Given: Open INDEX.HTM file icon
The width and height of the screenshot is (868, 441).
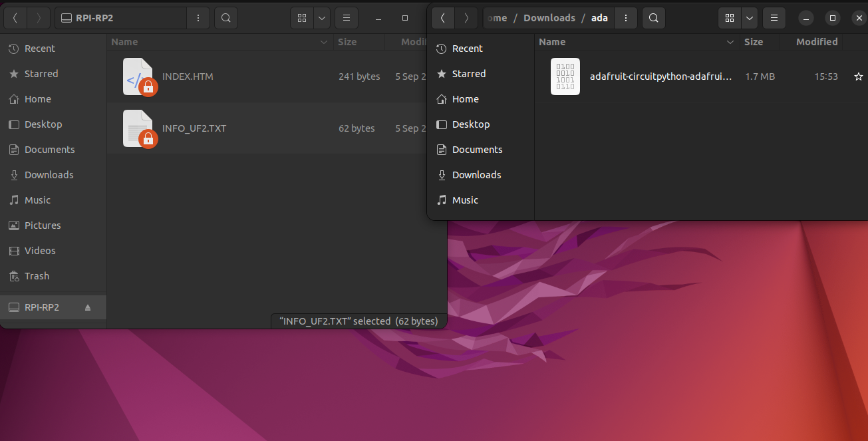Looking at the screenshot, I should coord(138,76).
